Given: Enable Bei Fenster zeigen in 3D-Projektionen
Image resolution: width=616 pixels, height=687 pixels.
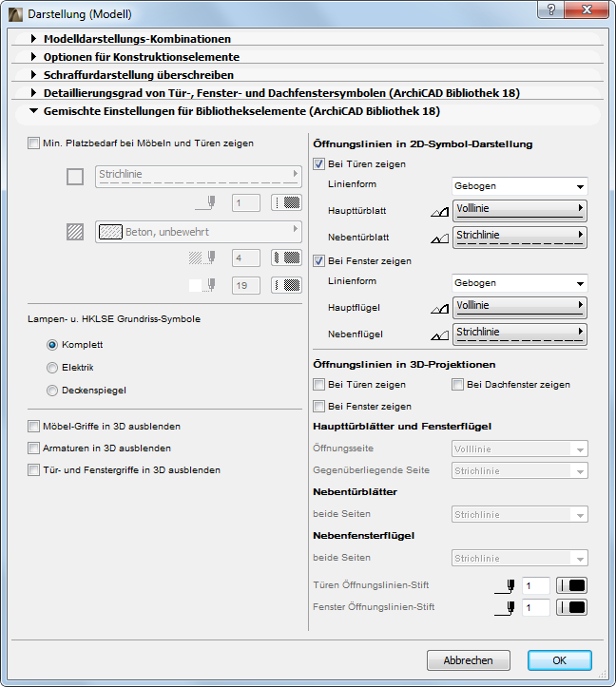Looking at the screenshot, I should click(318, 407).
